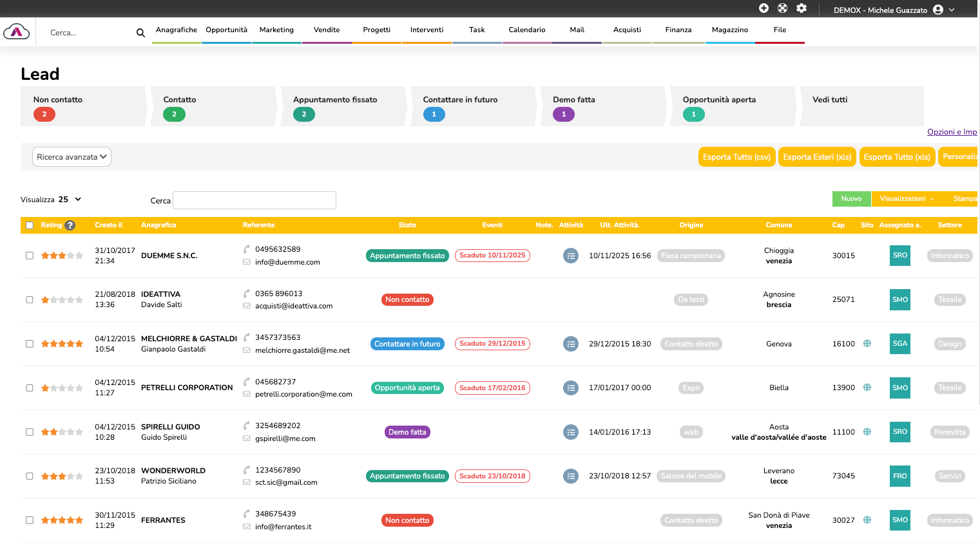Click the Cerca table search field
The image size is (980, 546).
(255, 200)
